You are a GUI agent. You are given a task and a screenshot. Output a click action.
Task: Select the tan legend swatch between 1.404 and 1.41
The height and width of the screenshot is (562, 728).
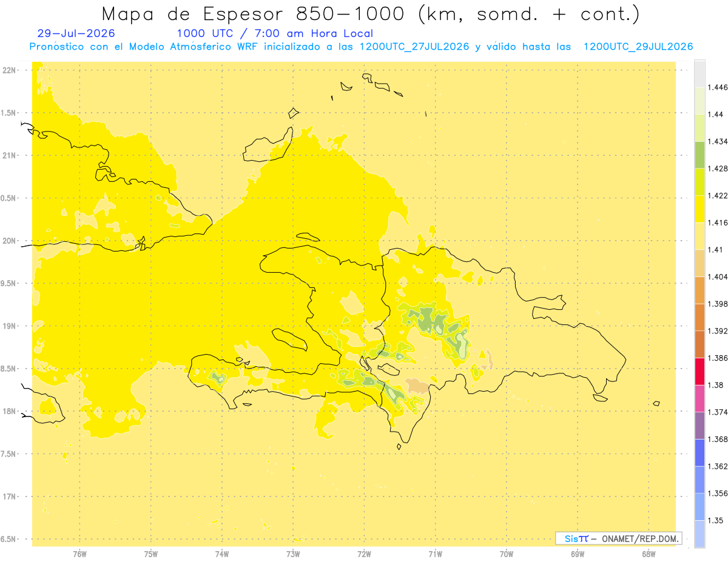pyautogui.click(x=699, y=263)
